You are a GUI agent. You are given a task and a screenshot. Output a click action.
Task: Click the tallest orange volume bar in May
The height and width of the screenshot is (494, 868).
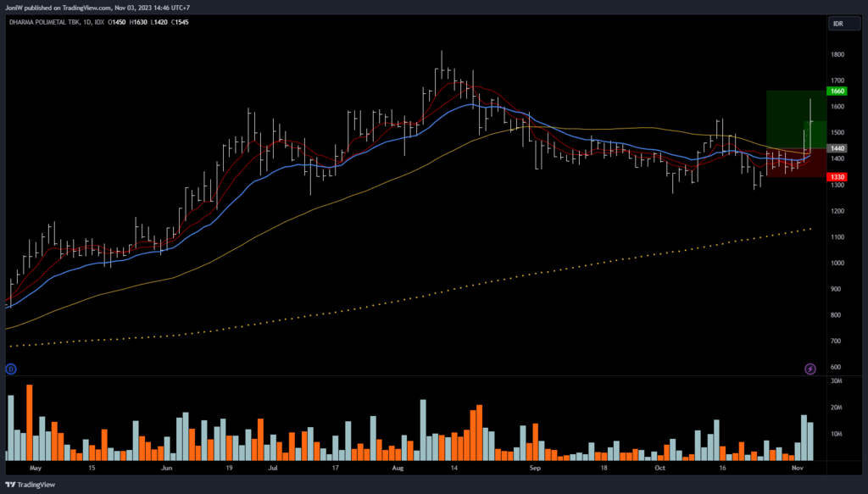tap(30, 422)
